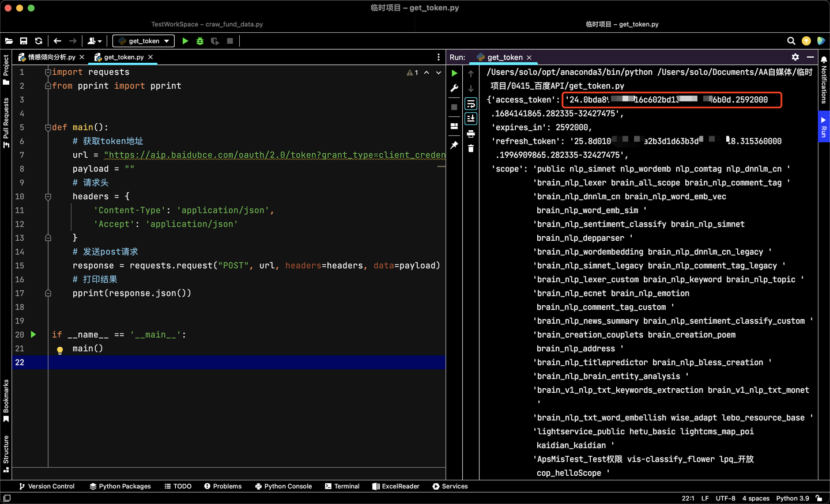Click the fold end marker on line 17
830x504 pixels.
(x=48, y=293)
